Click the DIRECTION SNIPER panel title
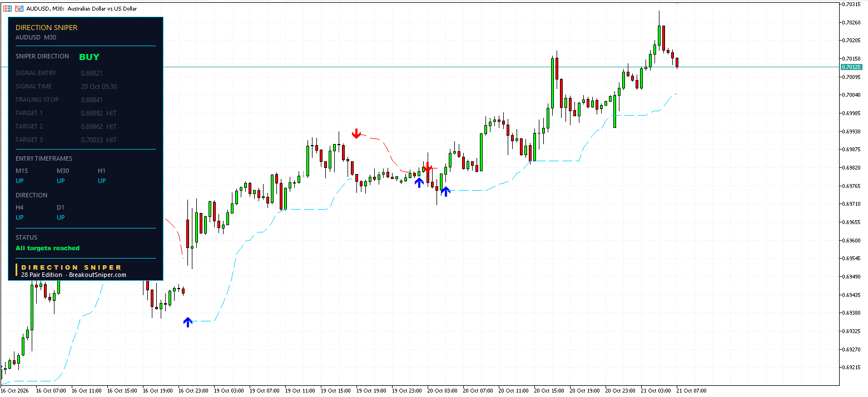868x397 pixels. pos(47,27)
